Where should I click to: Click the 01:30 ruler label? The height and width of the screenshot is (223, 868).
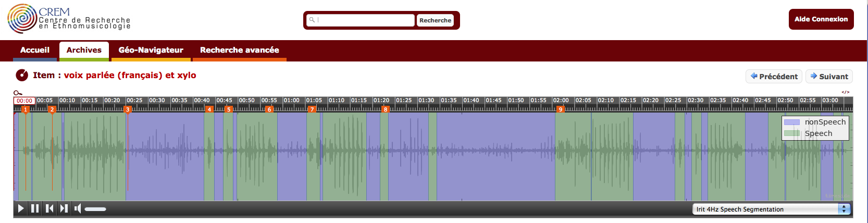click(x=426, y=100)
